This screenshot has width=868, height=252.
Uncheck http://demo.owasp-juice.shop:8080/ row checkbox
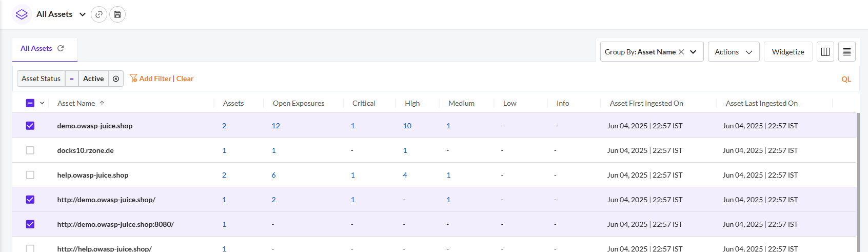30,224
